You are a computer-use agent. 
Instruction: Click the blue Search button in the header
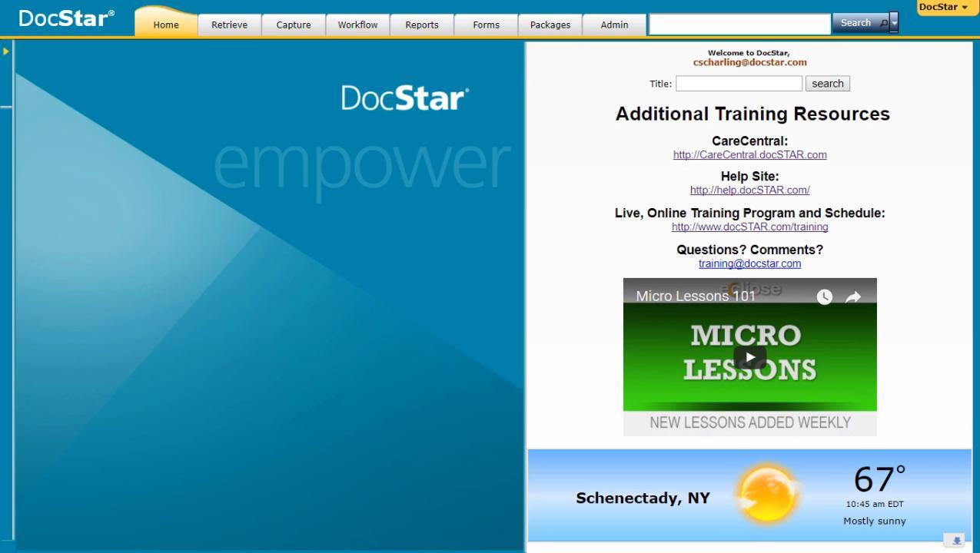[x=860, y=24]
